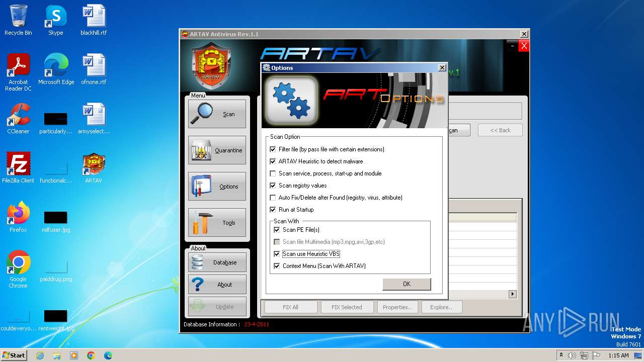
Task: Click Properties.. button
Action: click(x=397, y=307)
